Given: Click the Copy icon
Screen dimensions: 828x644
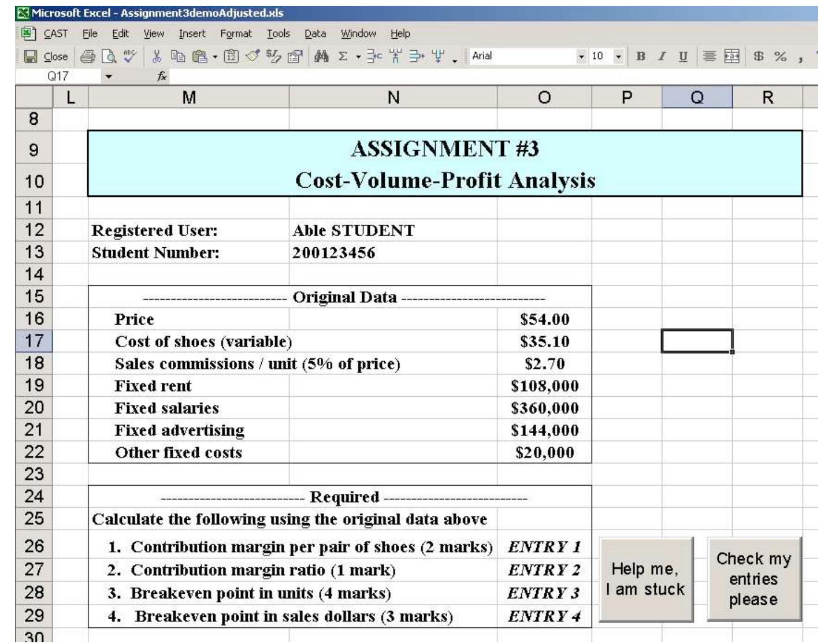Looking at the screenshot, I should click(177, 57).
